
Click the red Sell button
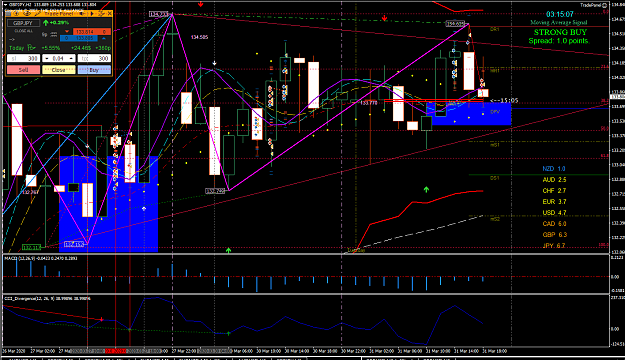(x=24, y=70)
